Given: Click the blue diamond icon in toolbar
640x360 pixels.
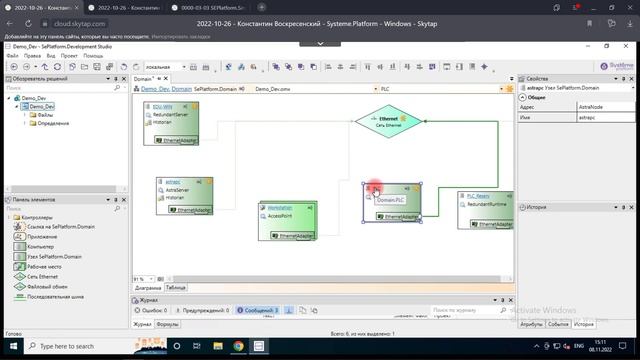Looking at the screenshot, I should [484, 67].
